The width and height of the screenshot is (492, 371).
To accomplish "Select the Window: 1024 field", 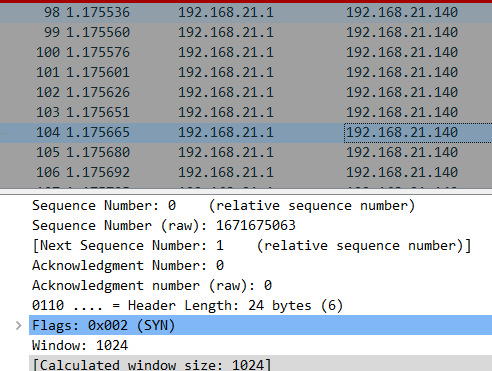I will tap(260, 345).
